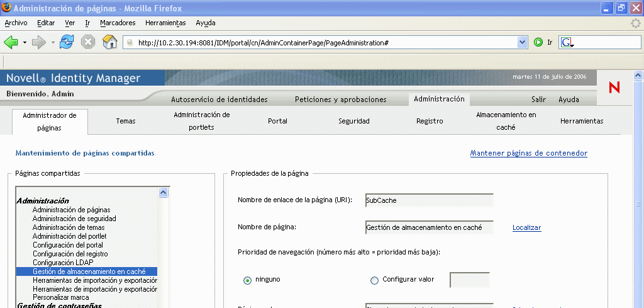The image size is (644, 308).
Task: Select Configuración del portal in list
Action: 68,244
